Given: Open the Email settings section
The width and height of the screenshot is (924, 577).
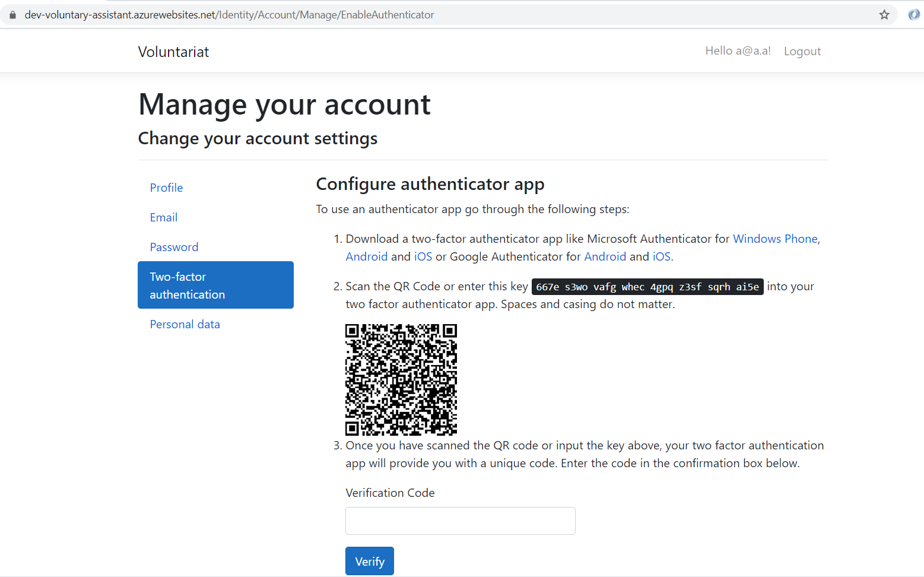Looking at the screenshot, I should click(x=164, y=217).
